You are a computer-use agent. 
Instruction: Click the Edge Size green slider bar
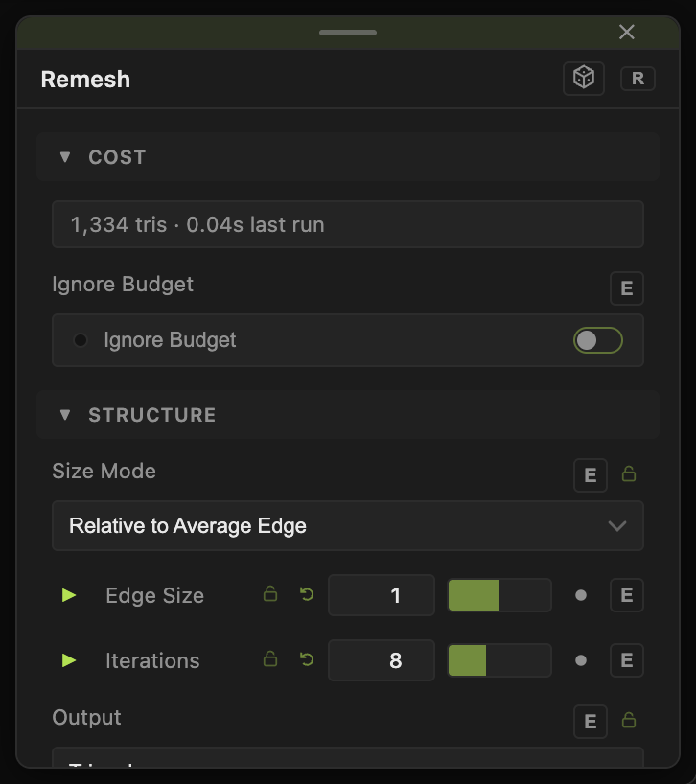pos(499,595)
